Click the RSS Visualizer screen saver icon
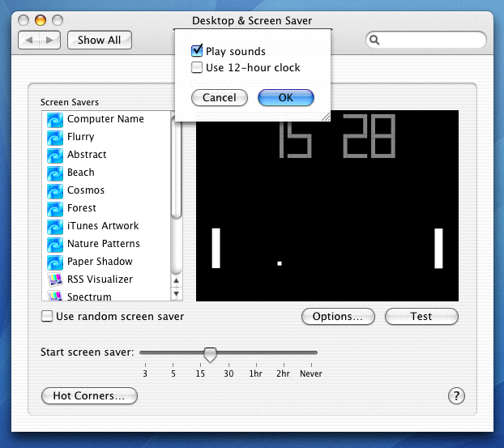 55,279
